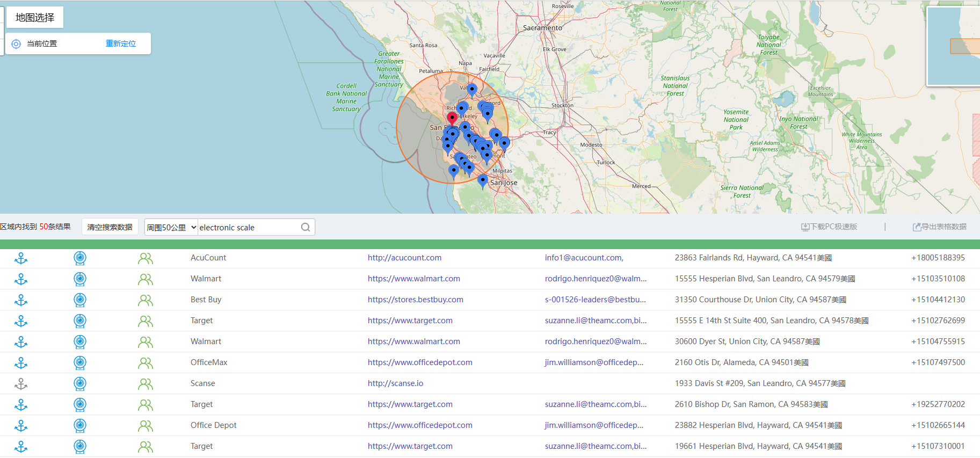Click the people icon for Walmart Hesperian Blvd row
Image resolution: width=980 pixels, height=458 pixels.
pos(146,279)
